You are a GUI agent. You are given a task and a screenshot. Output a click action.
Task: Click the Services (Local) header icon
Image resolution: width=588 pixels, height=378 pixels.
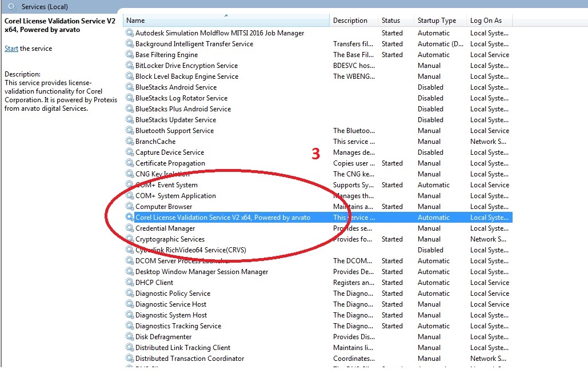12,7
